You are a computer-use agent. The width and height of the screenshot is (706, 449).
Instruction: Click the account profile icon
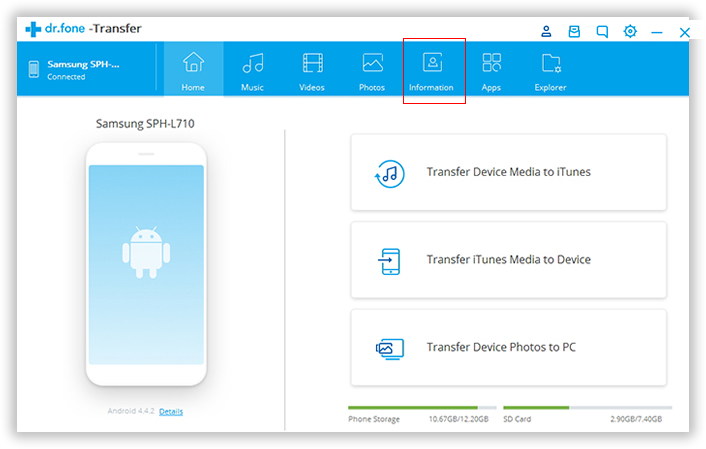(546, 31)
